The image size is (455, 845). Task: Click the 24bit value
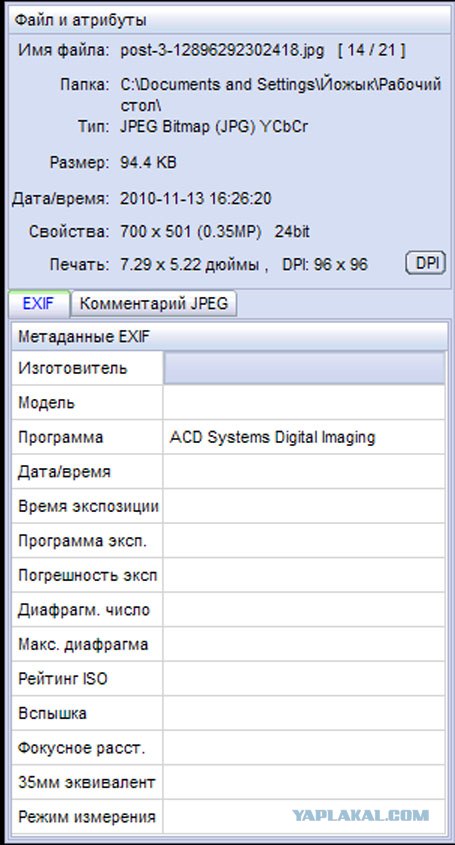coord(292,232)
